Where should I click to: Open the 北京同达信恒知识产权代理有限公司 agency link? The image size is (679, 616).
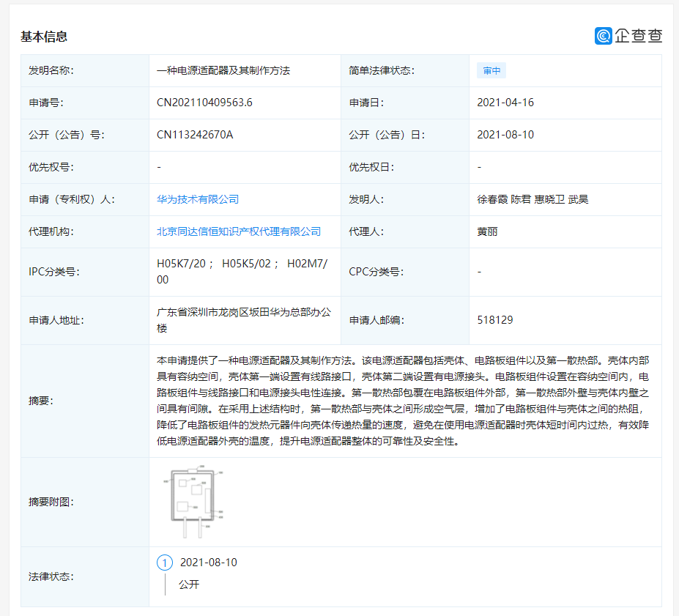coord(239,231)
